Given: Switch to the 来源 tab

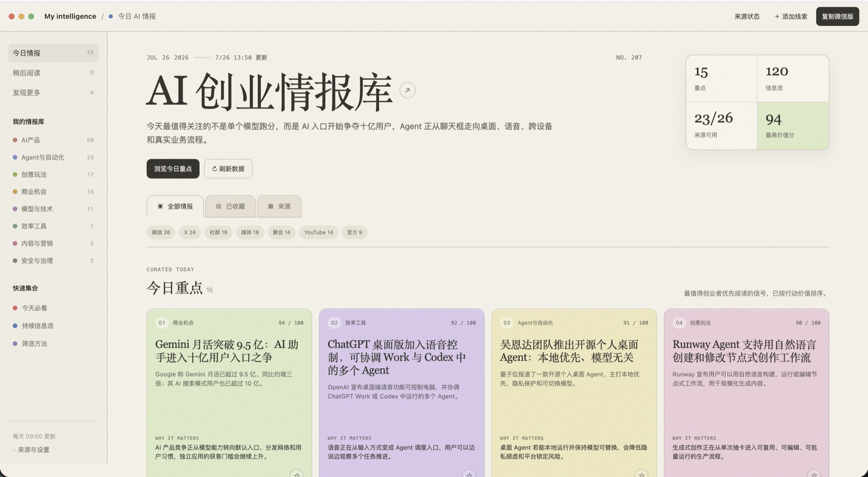Looking at the screenshot, I should tap(279, 206).
